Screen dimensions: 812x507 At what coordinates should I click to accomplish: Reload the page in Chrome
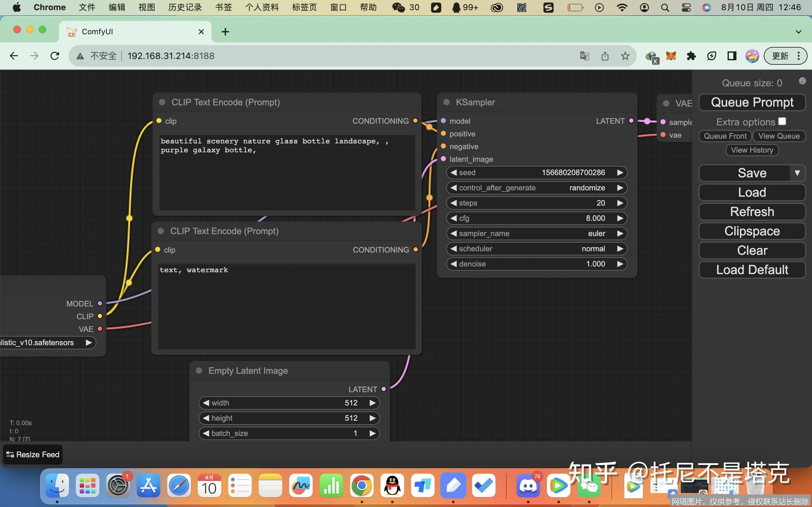click(55, 56)
